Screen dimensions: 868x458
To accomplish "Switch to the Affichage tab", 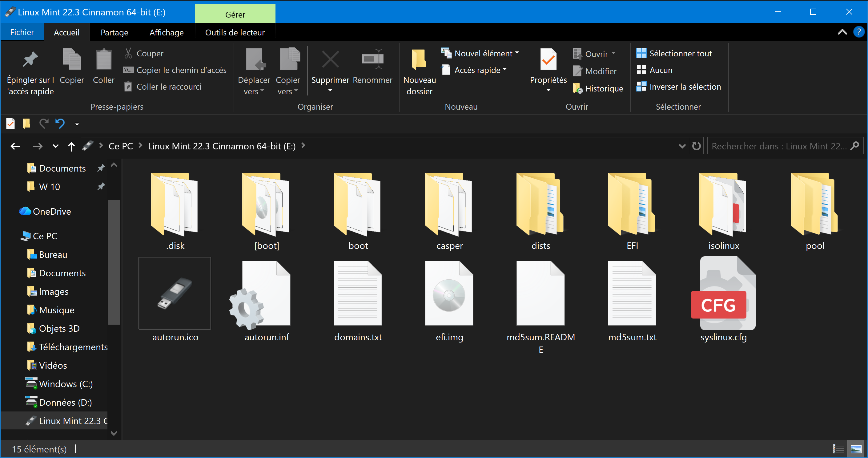I will coord(167,32).
